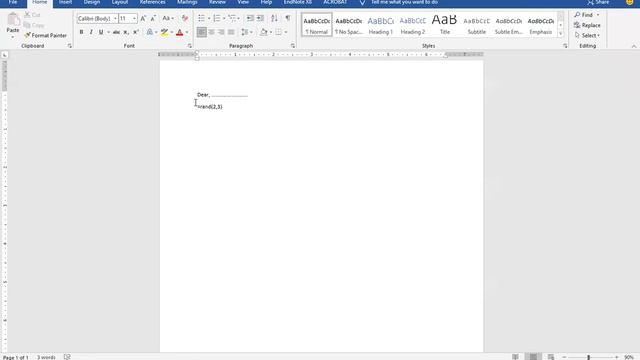
Task: Toggle Bold formatting
Action: [81, 32]
